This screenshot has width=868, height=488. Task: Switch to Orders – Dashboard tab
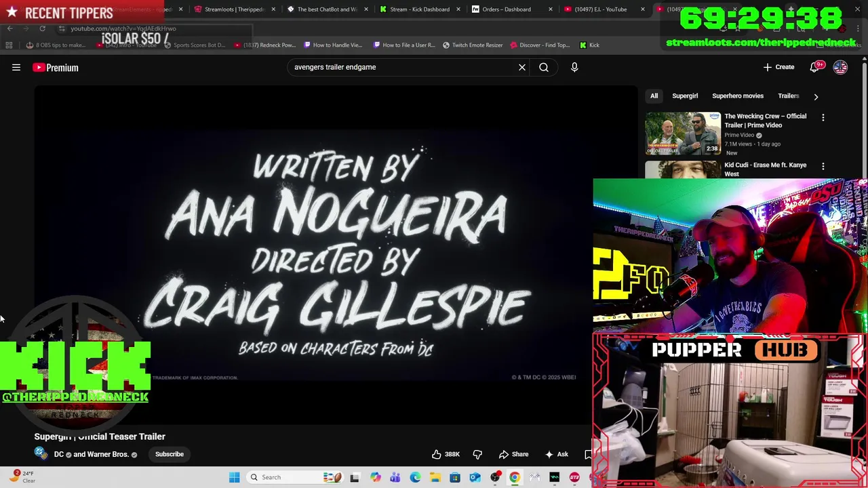pos(511,9)
